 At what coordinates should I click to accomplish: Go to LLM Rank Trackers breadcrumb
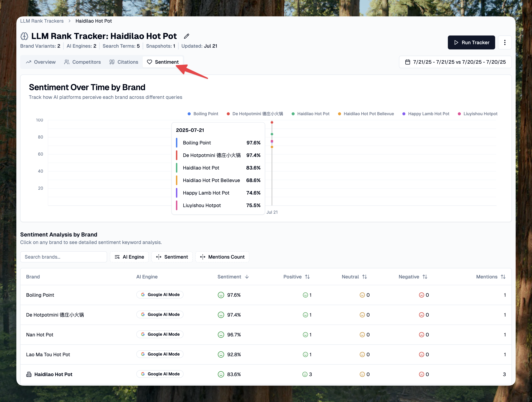point(42,21)
